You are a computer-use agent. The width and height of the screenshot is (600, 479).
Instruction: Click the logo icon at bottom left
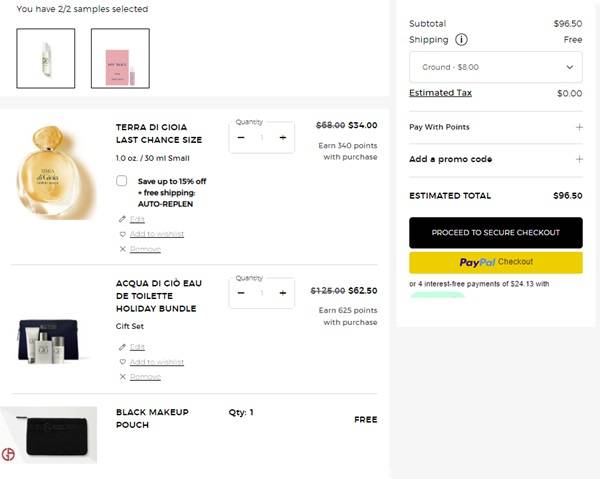coord(9,455)
